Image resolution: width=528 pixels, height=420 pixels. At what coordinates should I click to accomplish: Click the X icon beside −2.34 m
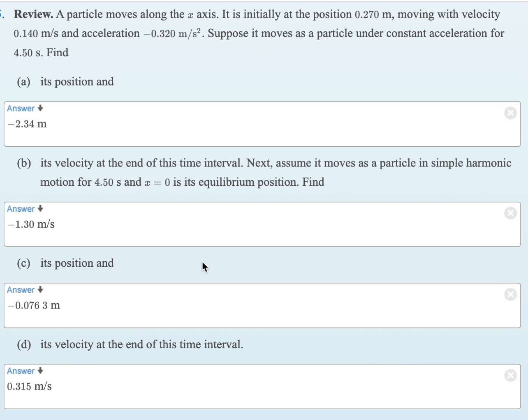point(510,113)
